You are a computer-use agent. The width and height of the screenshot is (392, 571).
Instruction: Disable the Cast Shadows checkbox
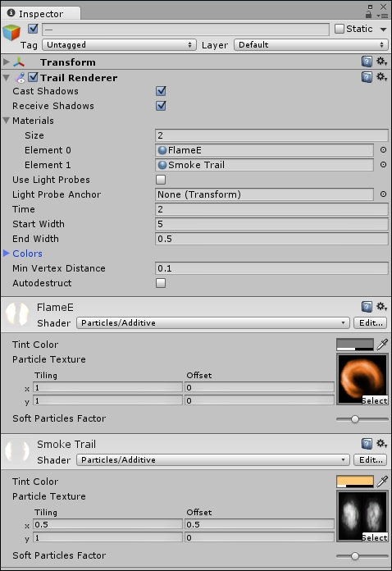point(161,91)
